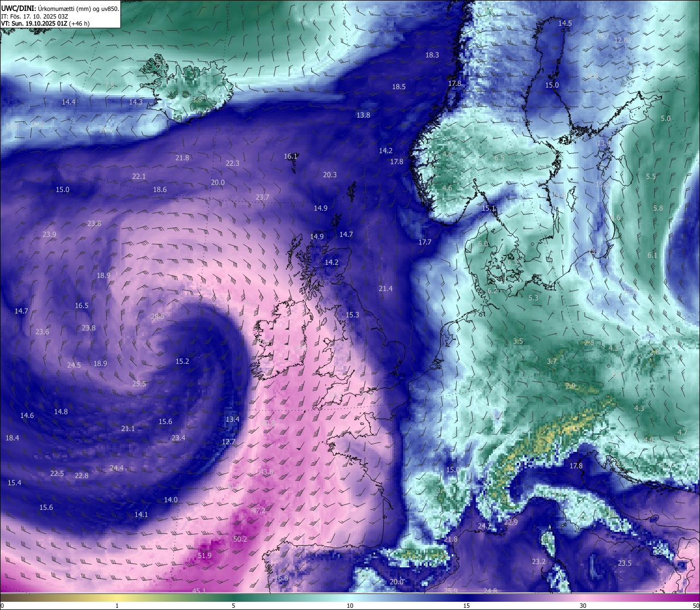Click the 20.3 value north of Scotland

(x=330, y=175)
